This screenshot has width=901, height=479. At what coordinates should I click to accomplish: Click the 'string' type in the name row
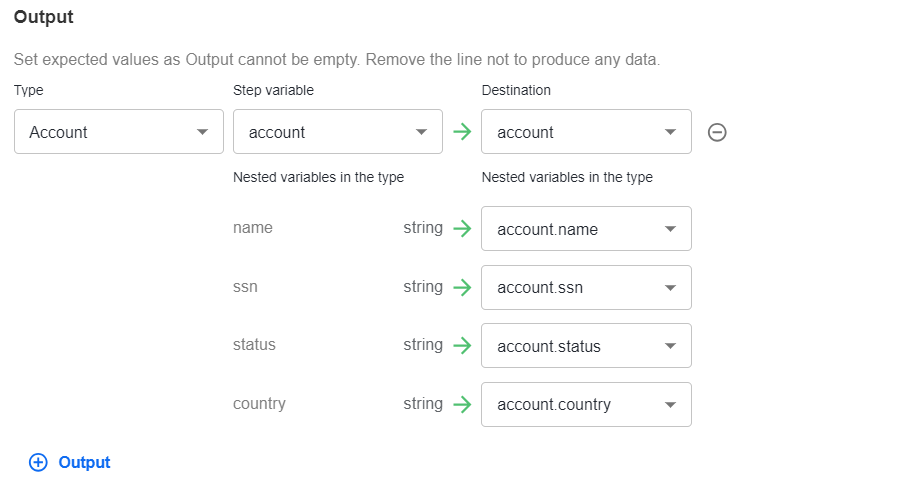point(423,228)
